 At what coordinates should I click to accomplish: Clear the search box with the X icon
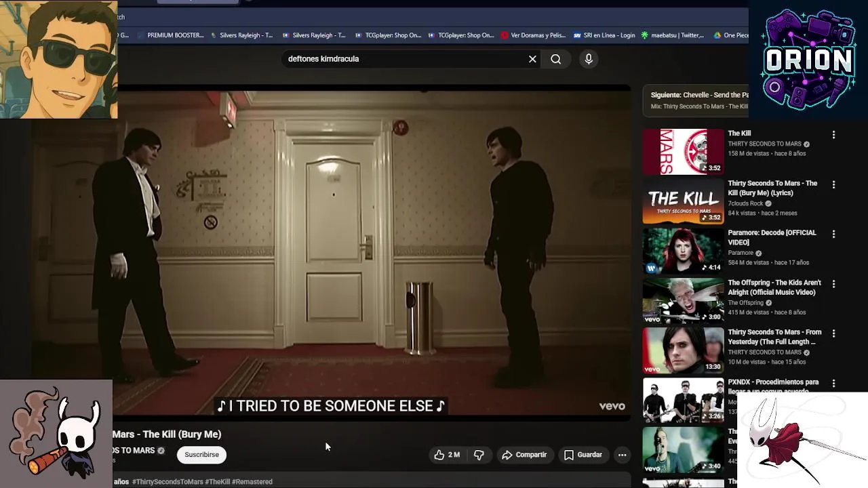pyautogui.click(x=532, y=59)
